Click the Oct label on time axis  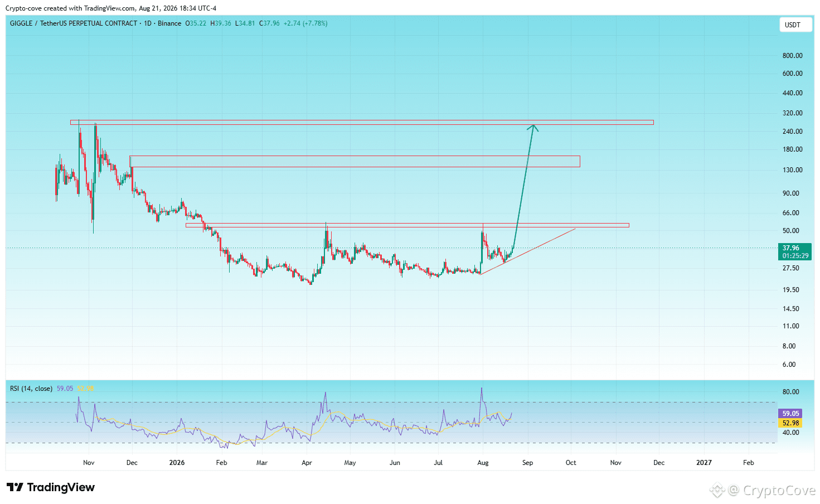pyautogui.click(x=571, y=463)
